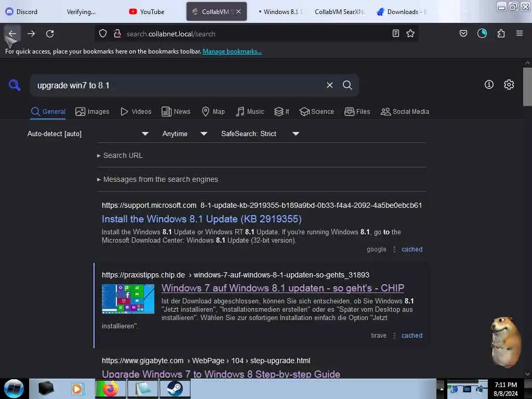Screen dimensions: 532x399
Task: Open cached copy of Microsoft result
Action: [x=412, y=249]
